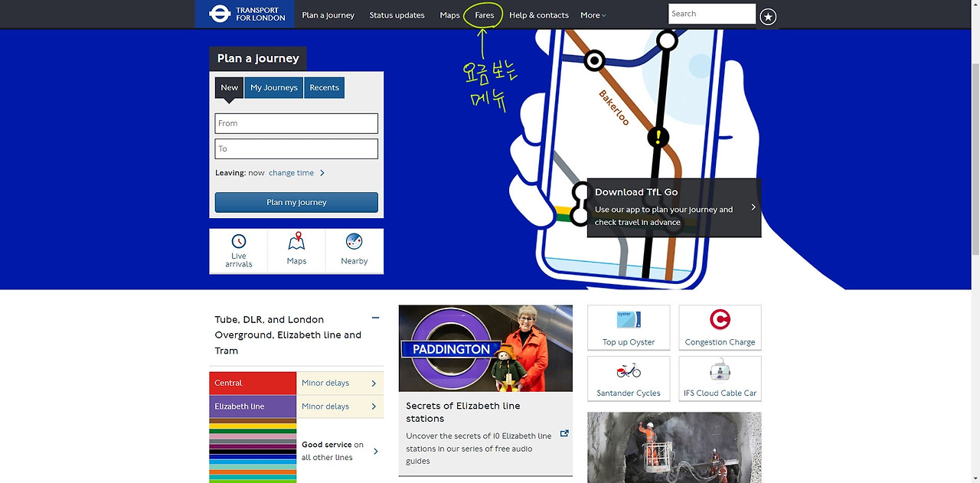
Task: Open the Congestion Charge tile
Action: (720, 328)
